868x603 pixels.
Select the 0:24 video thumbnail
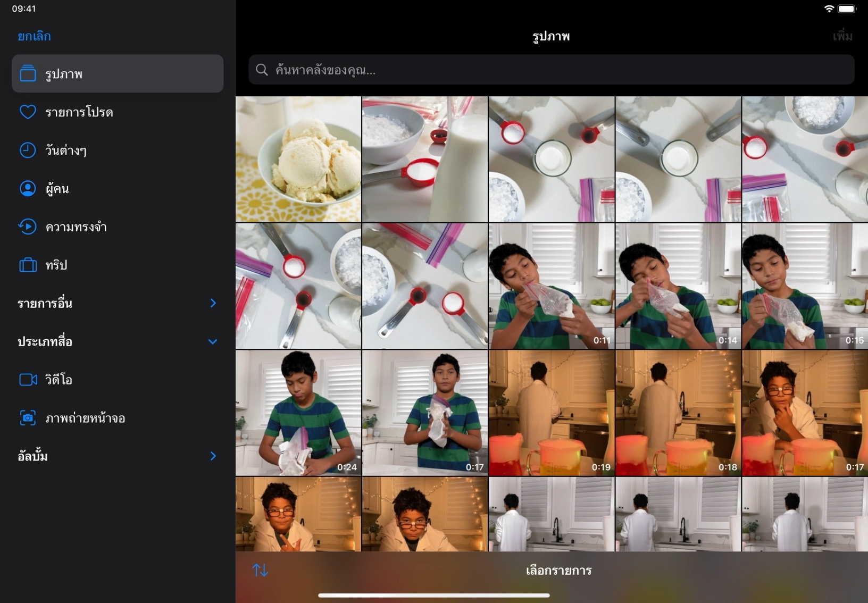click(298, 413)
